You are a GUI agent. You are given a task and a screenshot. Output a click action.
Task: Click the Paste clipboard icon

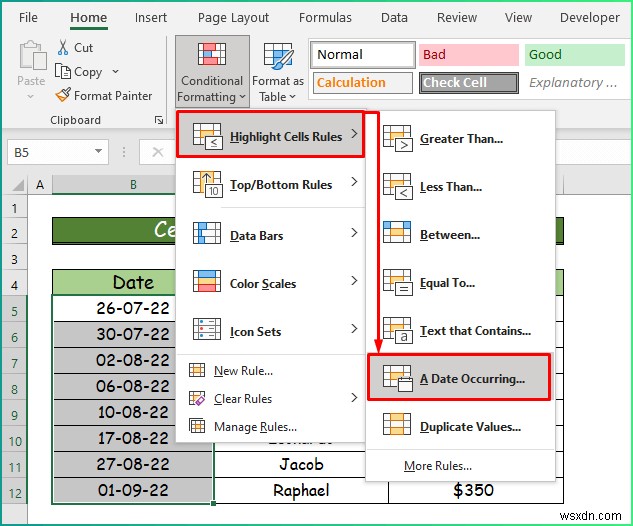pyautogui.click(x=31, y=55)
